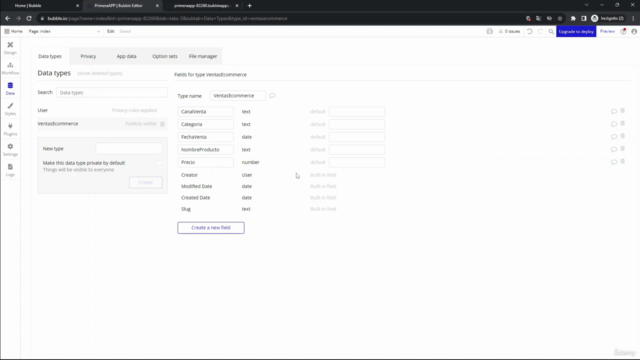640x360 pixels.
Task: Switch to the 'Home | Bubble' browser tab
Action: pyautogui.click(x=41, y=6)
